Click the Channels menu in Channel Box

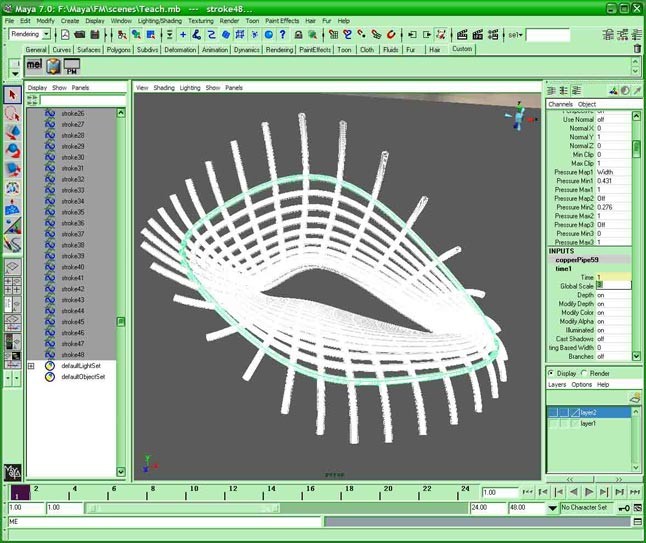coord(560,104)
